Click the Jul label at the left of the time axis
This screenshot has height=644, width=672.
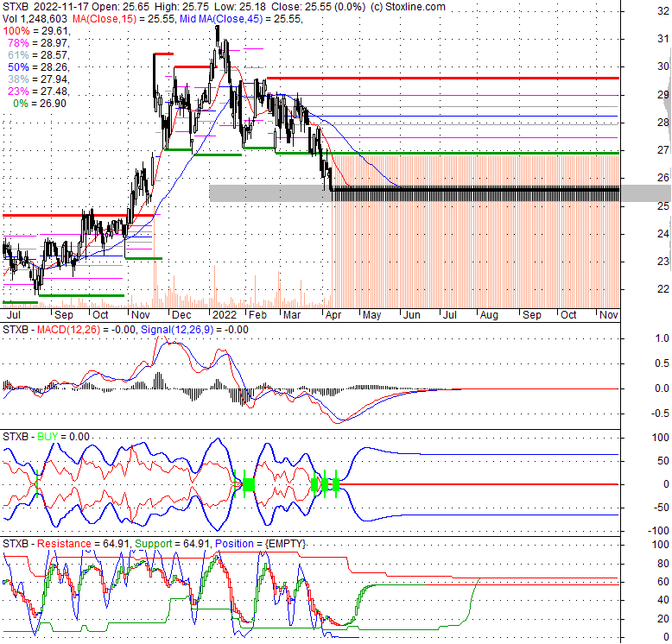click(x=13, y=315)
